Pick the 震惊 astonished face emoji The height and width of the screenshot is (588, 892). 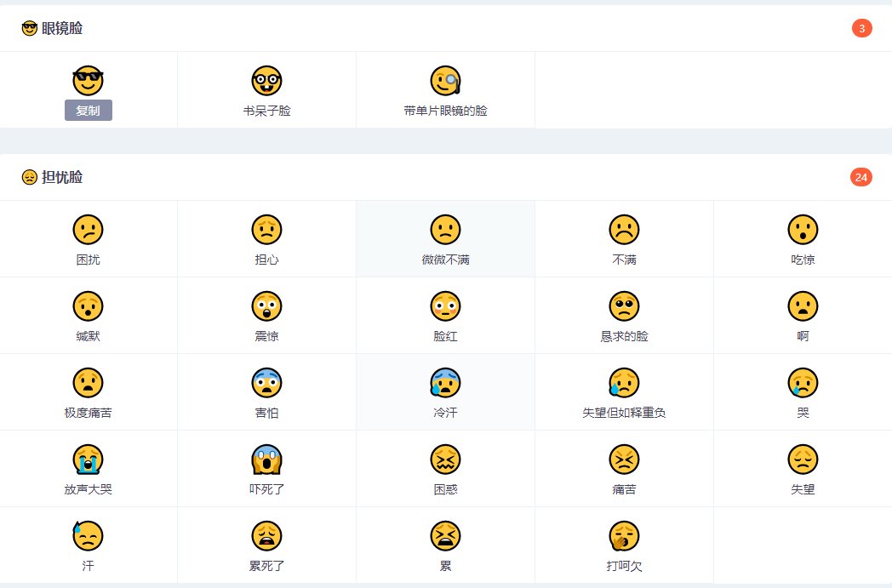pos(266,306)
